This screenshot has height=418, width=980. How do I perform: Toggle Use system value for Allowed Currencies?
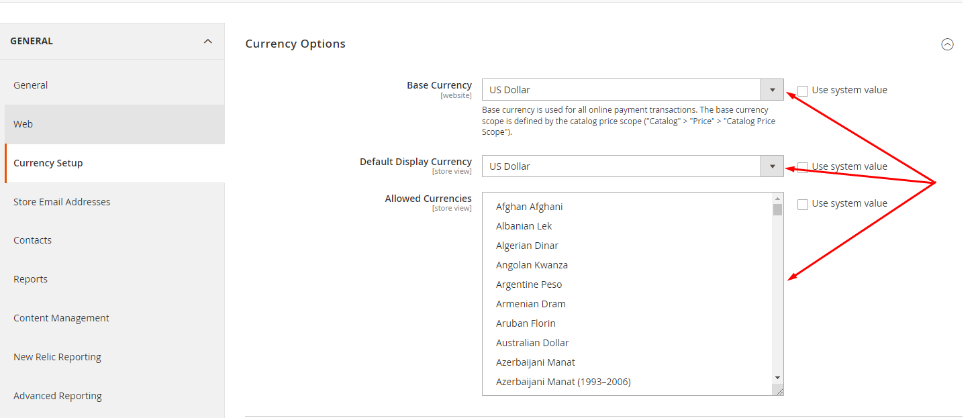point(803,204)
